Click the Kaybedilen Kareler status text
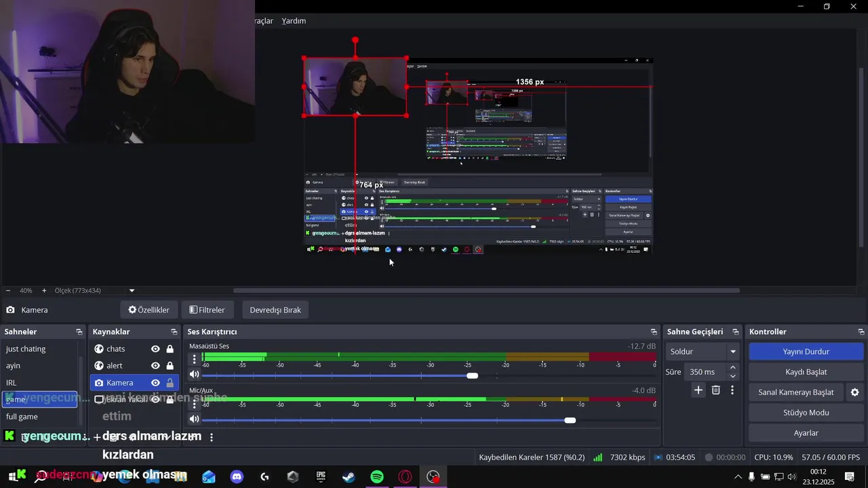Screen dimensions: 868x488 532,457
